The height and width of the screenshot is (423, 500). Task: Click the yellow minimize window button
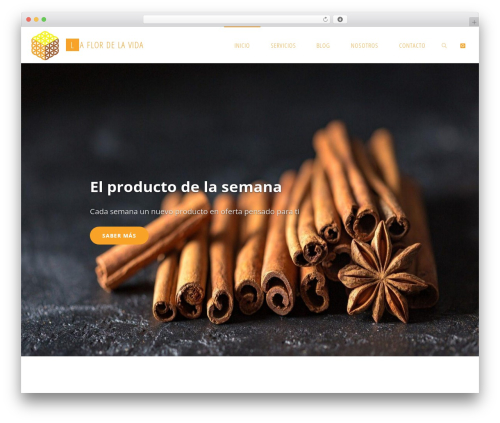(x=36, y=20)
